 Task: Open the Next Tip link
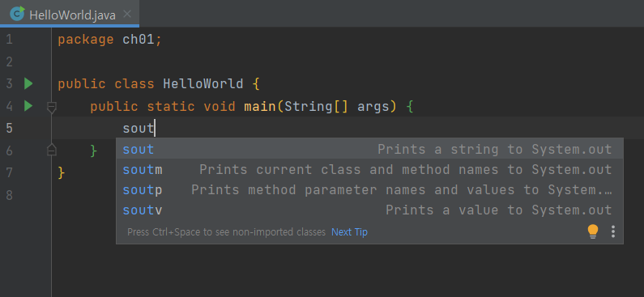pyautogui.click(x=349, y=232)
